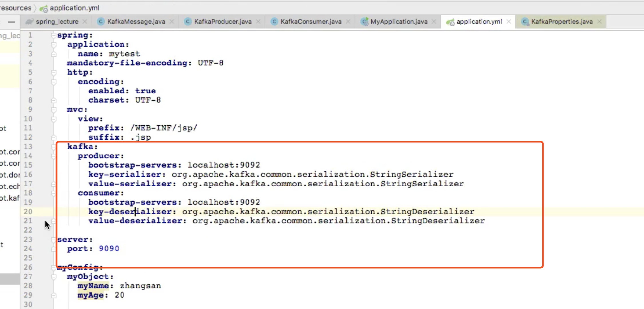Click the KafkaConsumer.java class icon

(x=274, y=22)
